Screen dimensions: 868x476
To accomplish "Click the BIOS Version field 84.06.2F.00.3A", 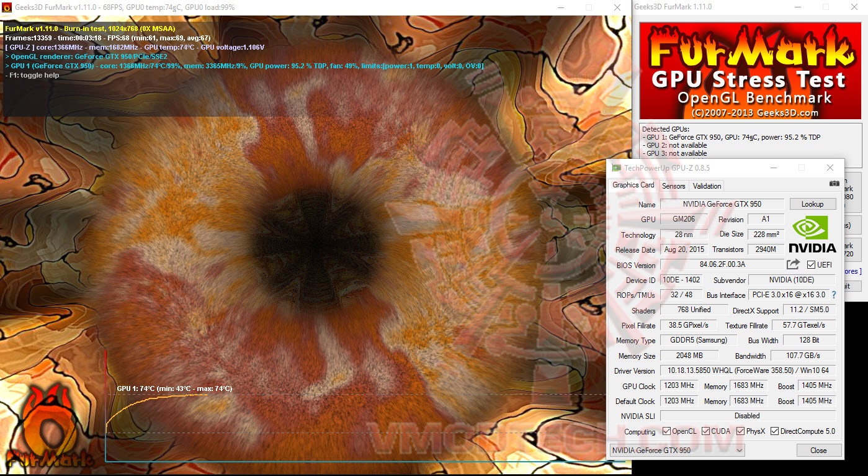I will tap(722, 265).
